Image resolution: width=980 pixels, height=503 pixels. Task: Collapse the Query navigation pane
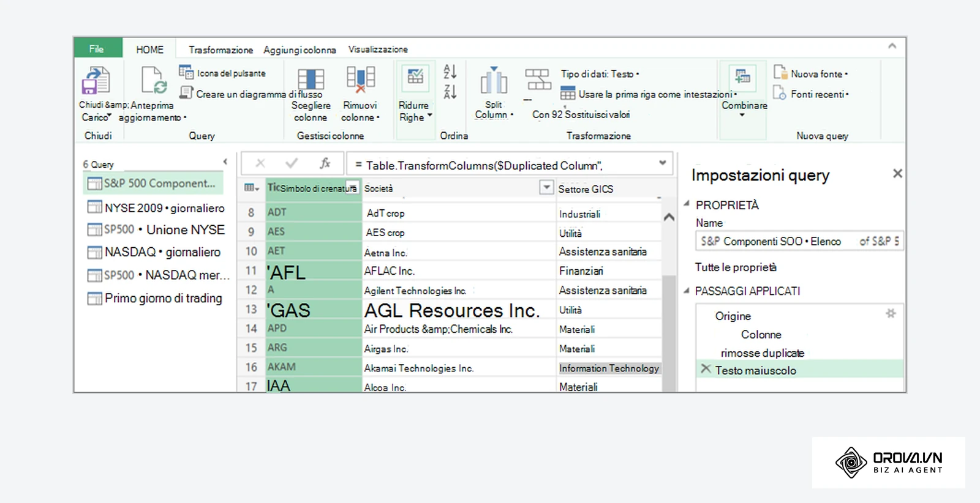click(x=225, y=162)
